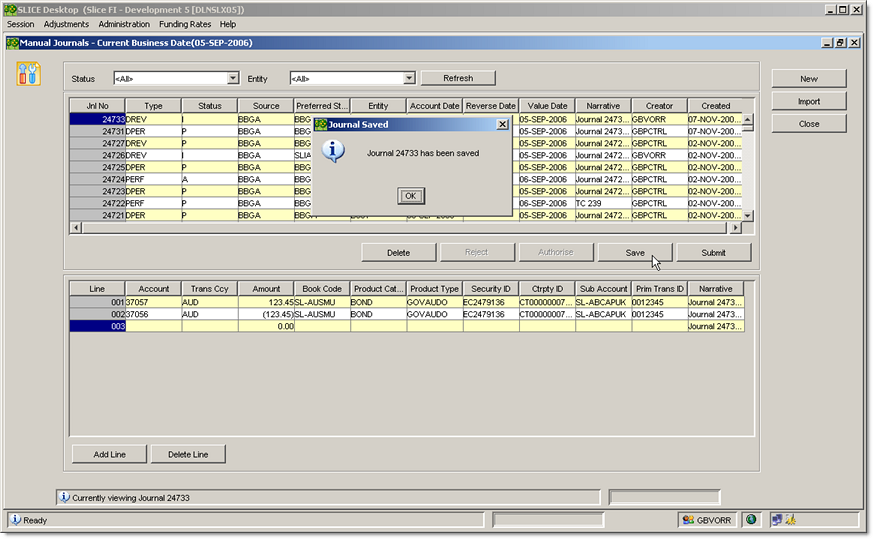Click the info icon beside Ready status

click(16, 520)
